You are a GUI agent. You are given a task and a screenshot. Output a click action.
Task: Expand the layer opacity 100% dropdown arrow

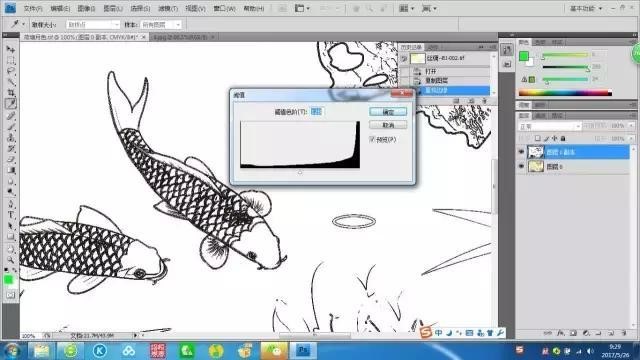[x=631, y=126]
